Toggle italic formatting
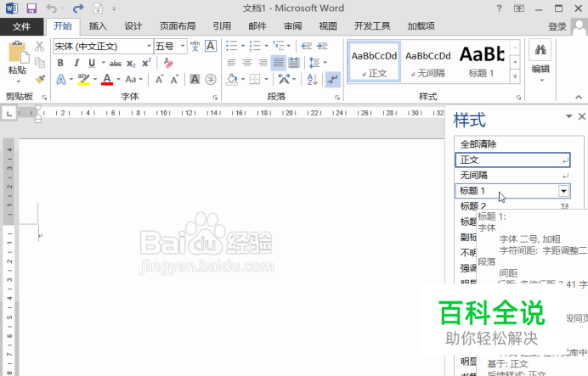The height and width of the screenshot is (376, 588). click(76, 63)
